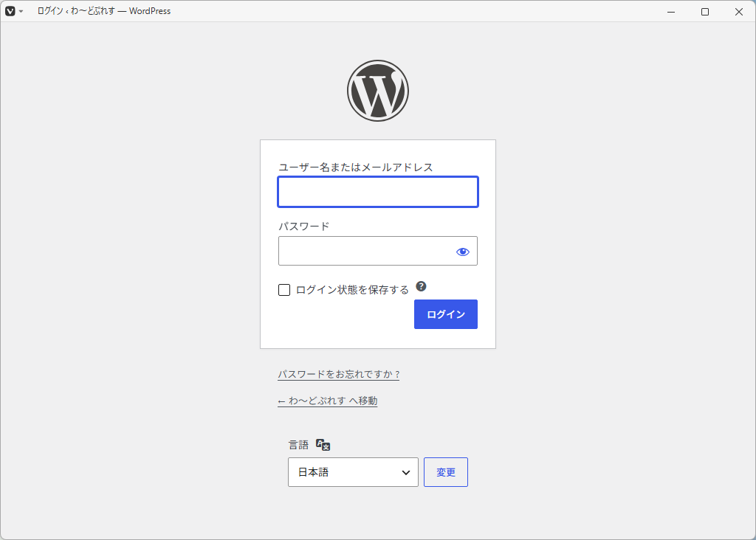Open the 日本語 language dropdown
Image resolution: width=756 pixels, height=540 pixels.
click(x=353, y=472)
